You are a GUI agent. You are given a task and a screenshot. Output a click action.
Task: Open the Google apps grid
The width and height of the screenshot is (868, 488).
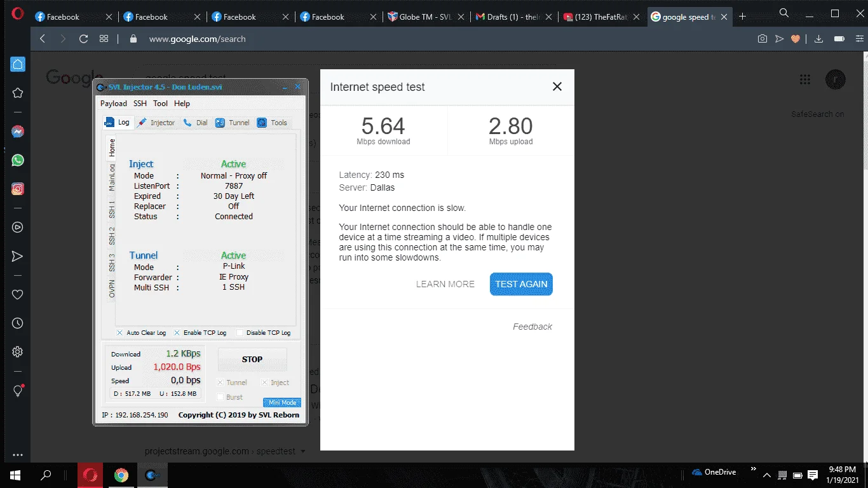[805, 79]
